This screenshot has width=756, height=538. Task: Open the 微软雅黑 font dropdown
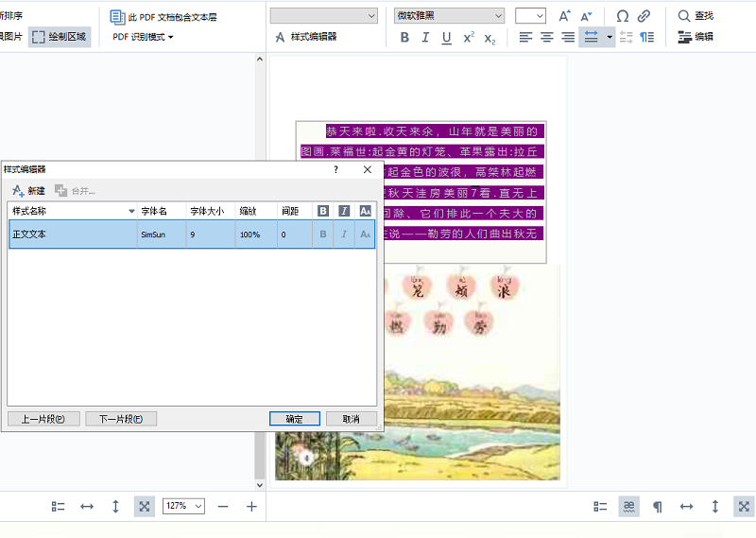tap(450, 15)
